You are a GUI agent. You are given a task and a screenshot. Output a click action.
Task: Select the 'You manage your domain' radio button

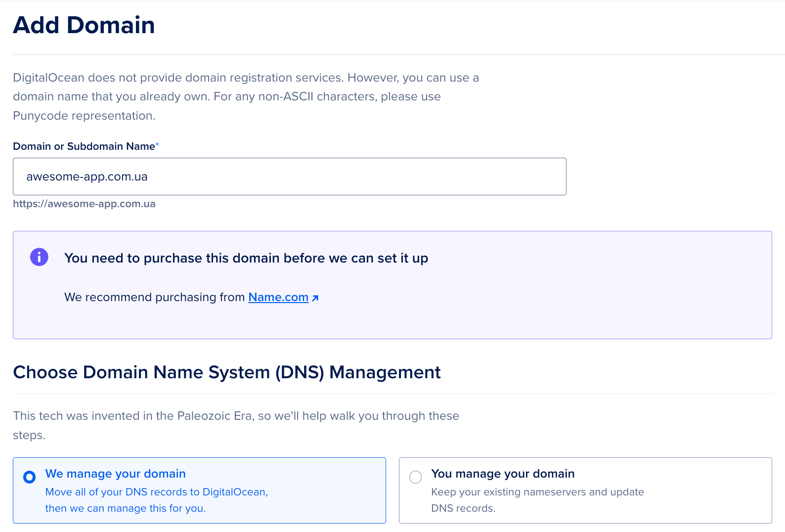coord(416,477)
